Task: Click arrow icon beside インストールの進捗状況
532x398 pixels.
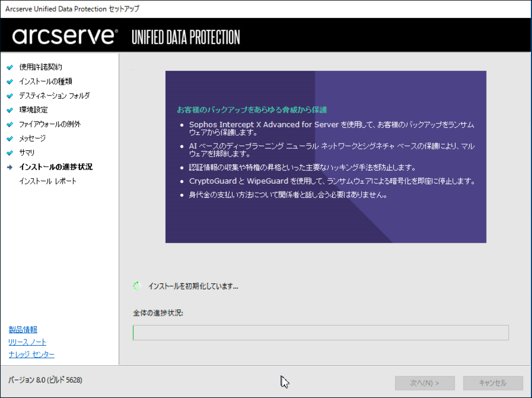Action: (10, 167)
